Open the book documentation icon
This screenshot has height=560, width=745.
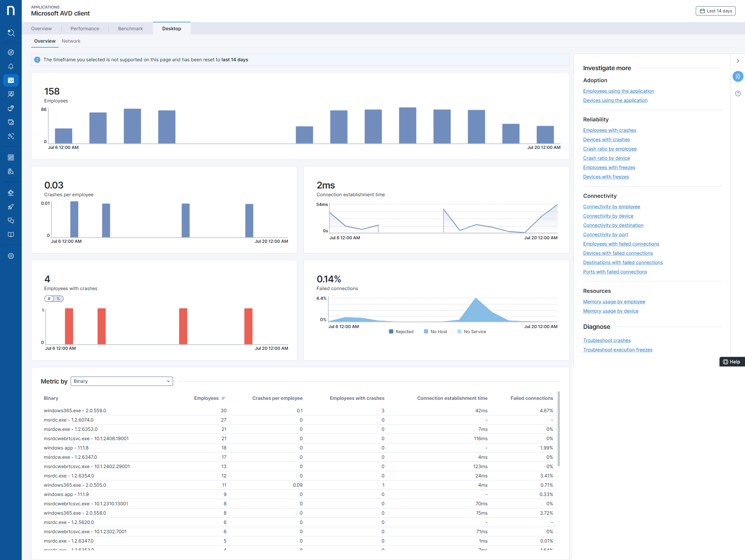point(11,235)
